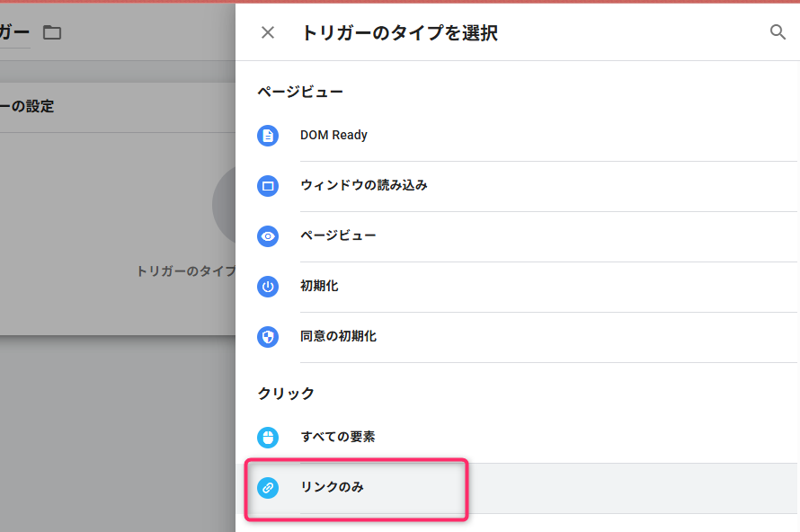
Task: Click the トリガーのタイプ prompt text in settings card
Action: pos(185,270)
